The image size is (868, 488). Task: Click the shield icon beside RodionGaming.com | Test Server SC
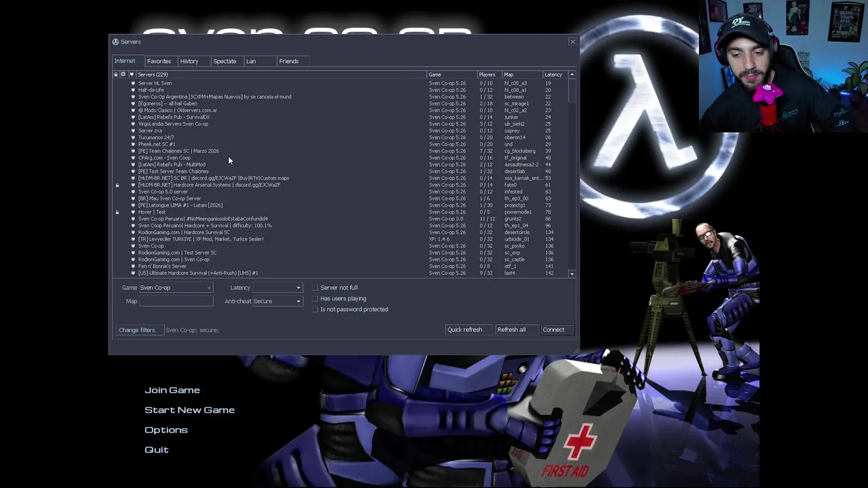coord(133,253)
